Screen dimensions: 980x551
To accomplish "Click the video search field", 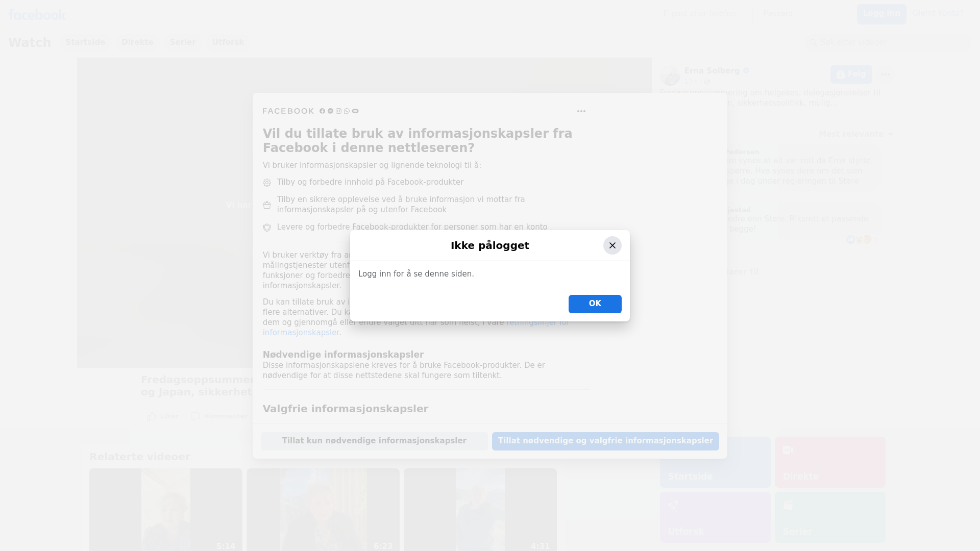I will coord(888,42).
